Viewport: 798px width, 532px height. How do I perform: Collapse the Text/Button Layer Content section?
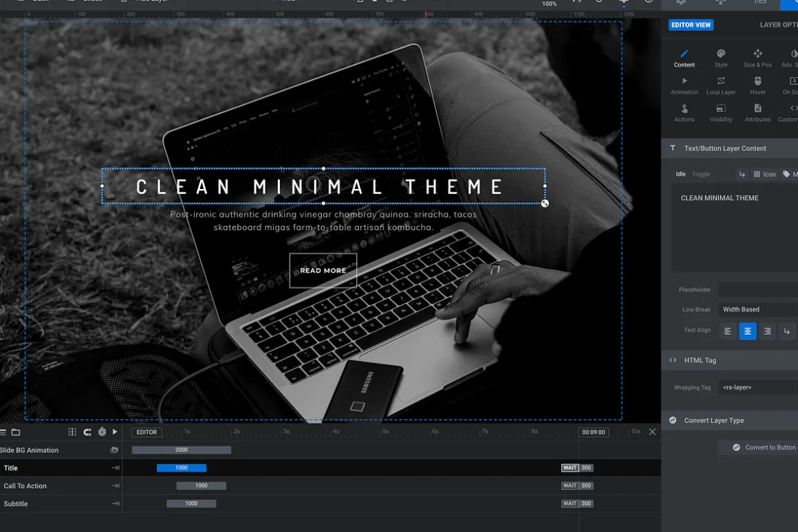[729, 148]
